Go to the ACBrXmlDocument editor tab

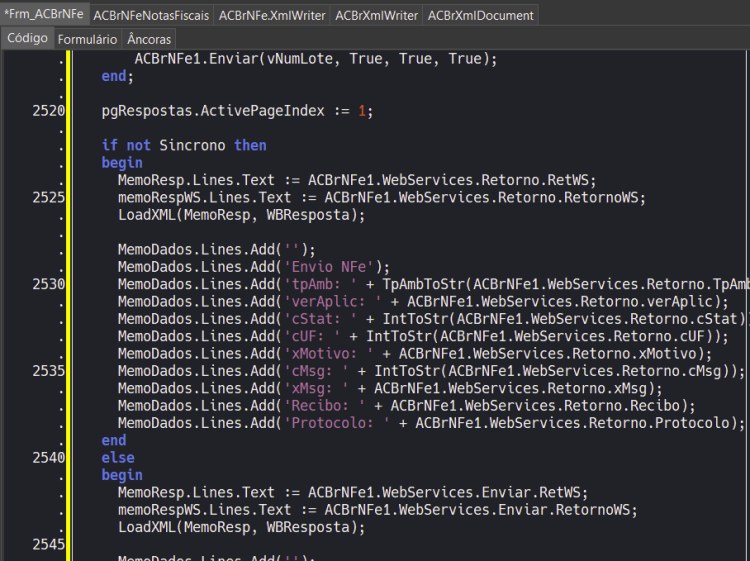pos(481,15)
